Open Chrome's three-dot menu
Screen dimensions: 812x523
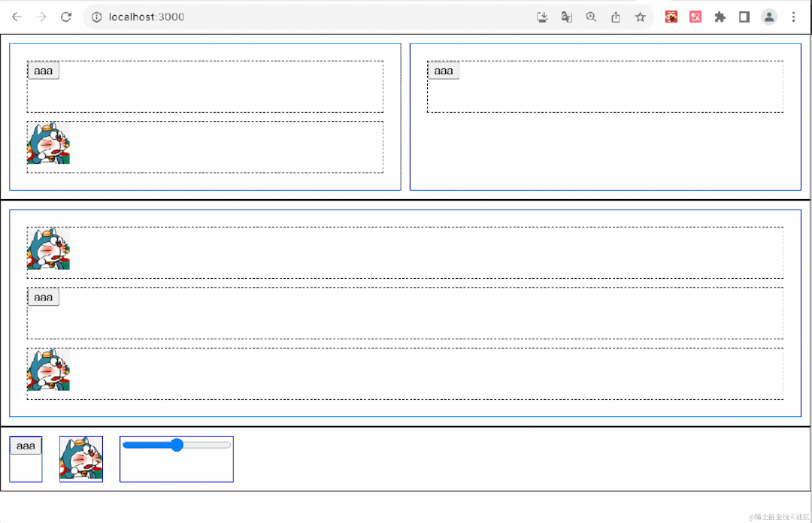[793, 17]
